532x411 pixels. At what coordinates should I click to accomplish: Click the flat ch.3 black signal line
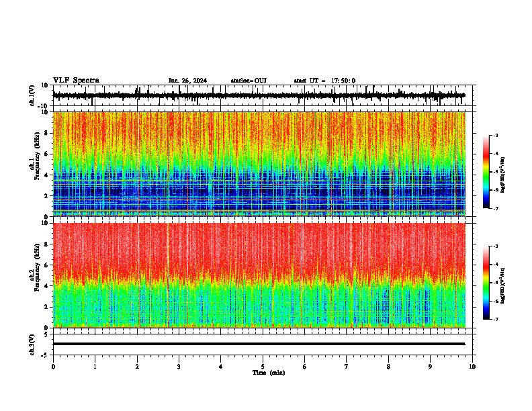coord(259,344)
